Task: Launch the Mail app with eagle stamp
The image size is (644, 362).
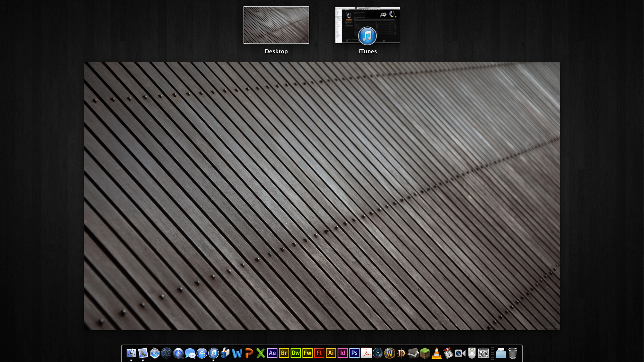Action: [x=143, y=353]
